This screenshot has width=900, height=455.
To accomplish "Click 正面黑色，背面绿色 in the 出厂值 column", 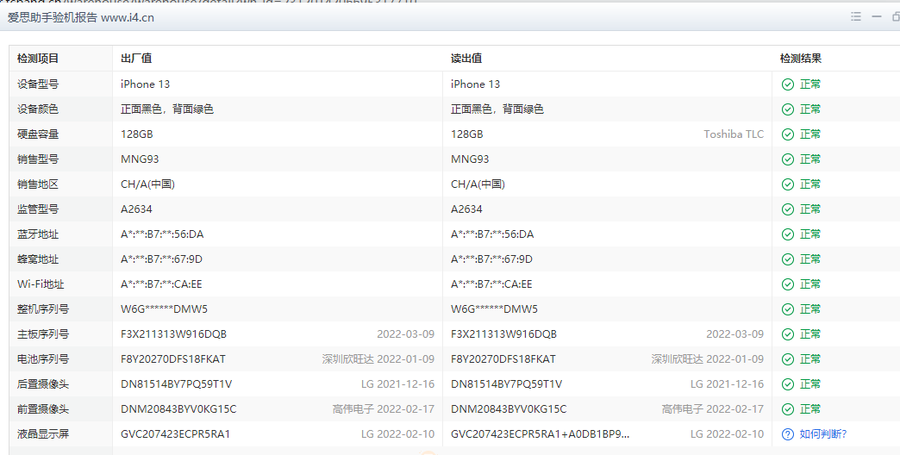I will pyautogui.click(x=167, y=109).
